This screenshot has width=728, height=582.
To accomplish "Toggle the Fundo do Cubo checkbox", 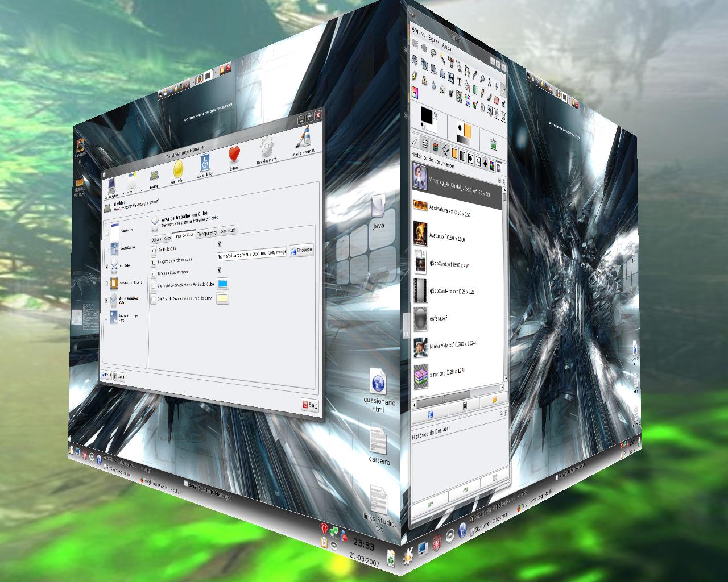I will (x=220, y=244).
